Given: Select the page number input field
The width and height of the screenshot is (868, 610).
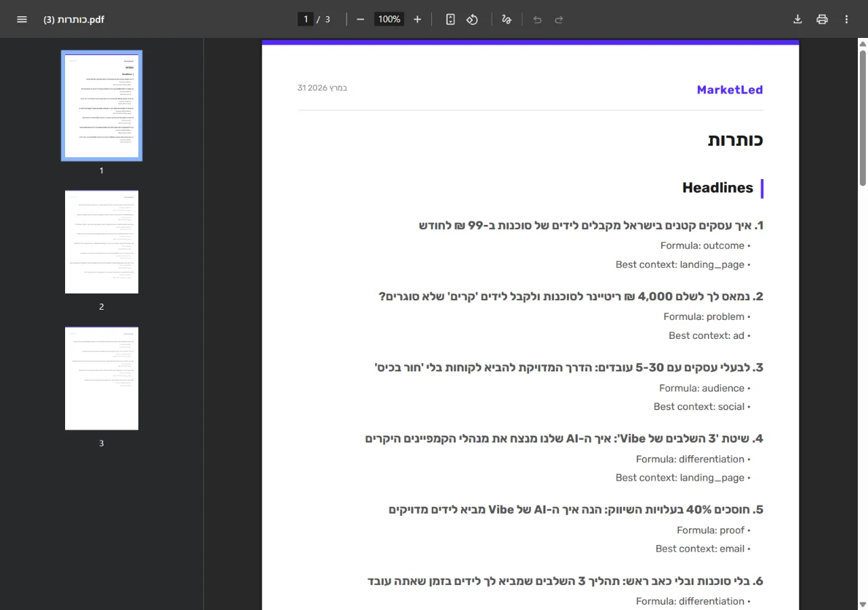Looking at the screenshot, I should point(305,20).
